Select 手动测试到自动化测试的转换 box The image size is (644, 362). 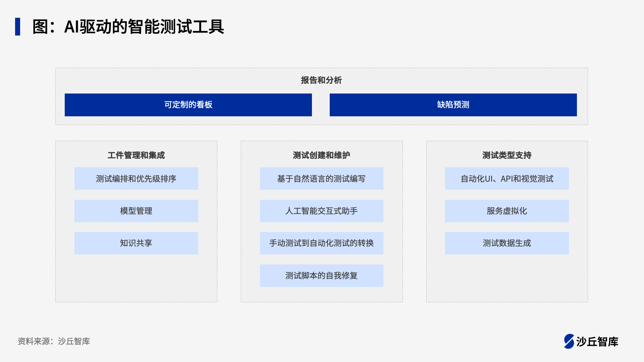(321, 243)
